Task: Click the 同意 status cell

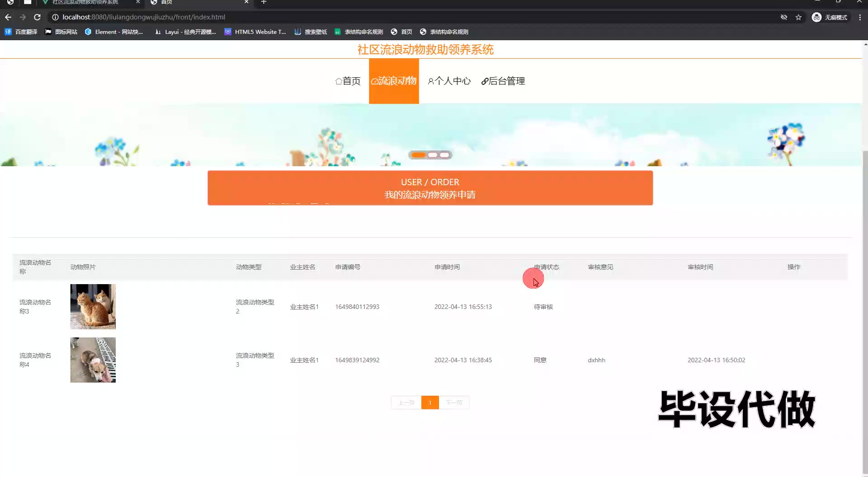Action: pos(540,360)
